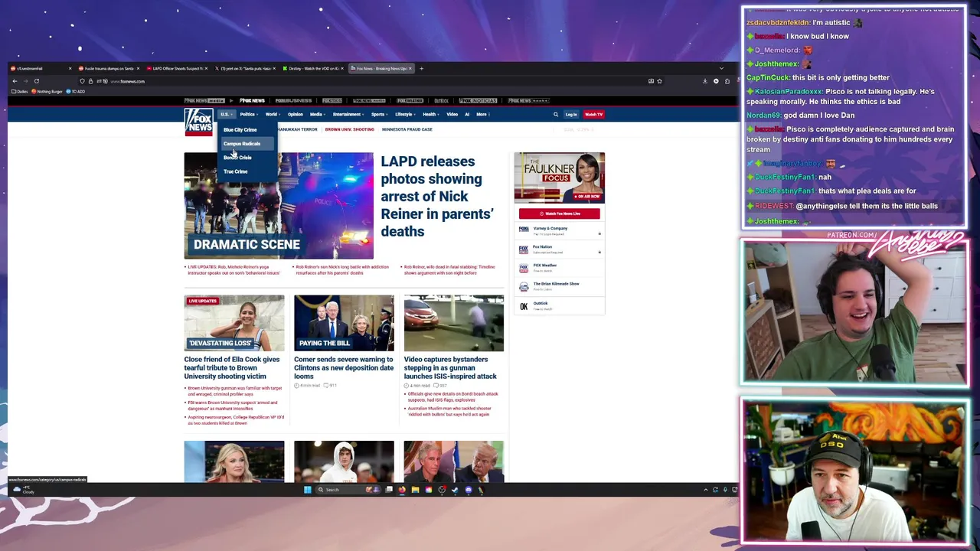Click the Faulkner Focus on-air image

click(560, 178)
